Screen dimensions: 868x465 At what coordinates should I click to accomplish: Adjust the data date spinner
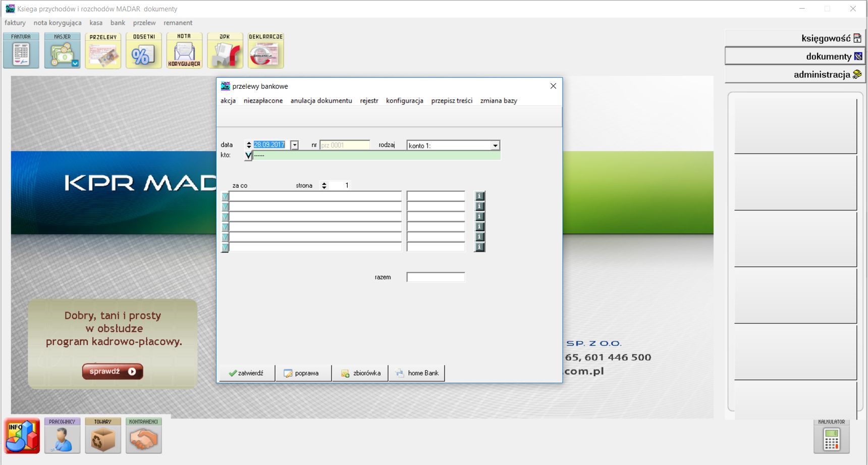(x=248, y=145)
